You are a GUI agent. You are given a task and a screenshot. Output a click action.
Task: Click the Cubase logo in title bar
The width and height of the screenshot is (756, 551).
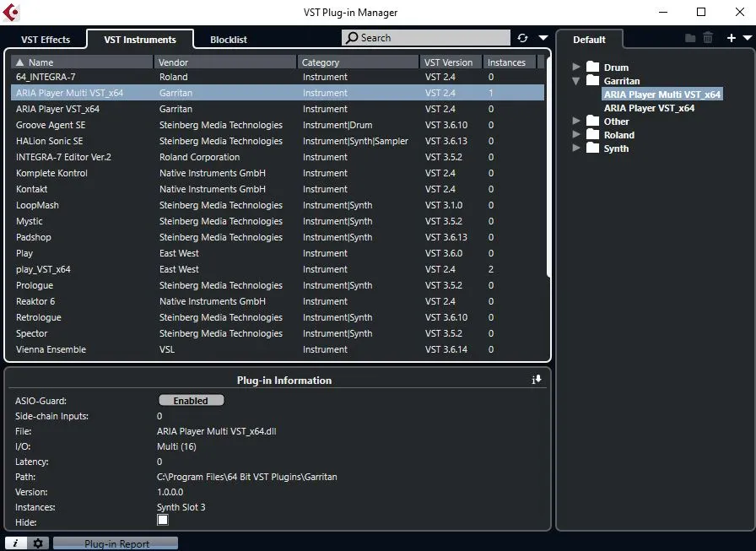(x=12, y=13)
